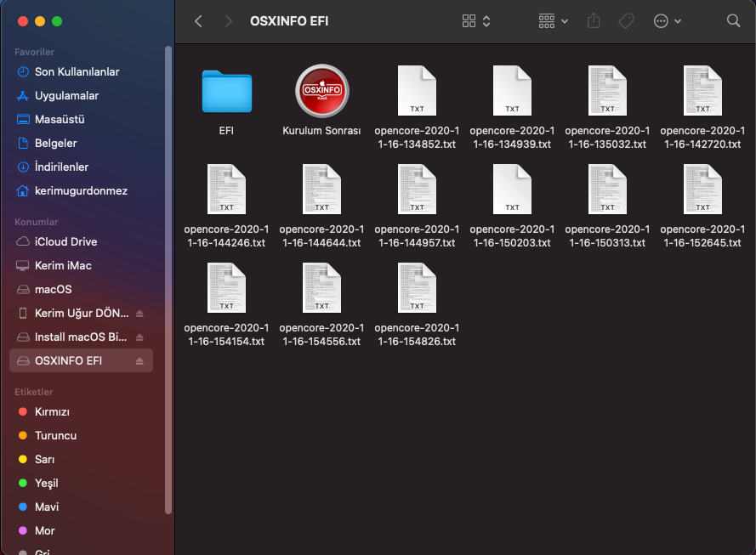This screenshot has width=756, height=555.
Task: Go to iCloud Drive in sidebar
Action: (65, 242)
